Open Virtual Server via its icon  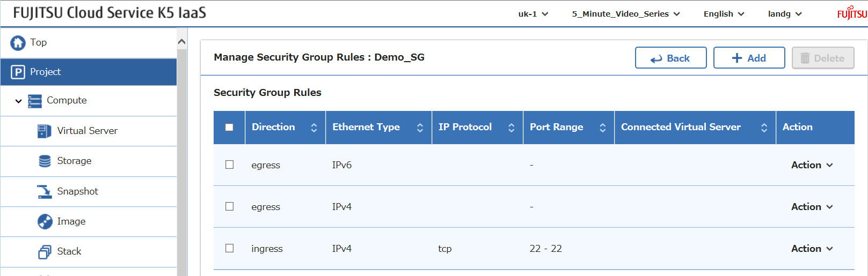[45, 131]
